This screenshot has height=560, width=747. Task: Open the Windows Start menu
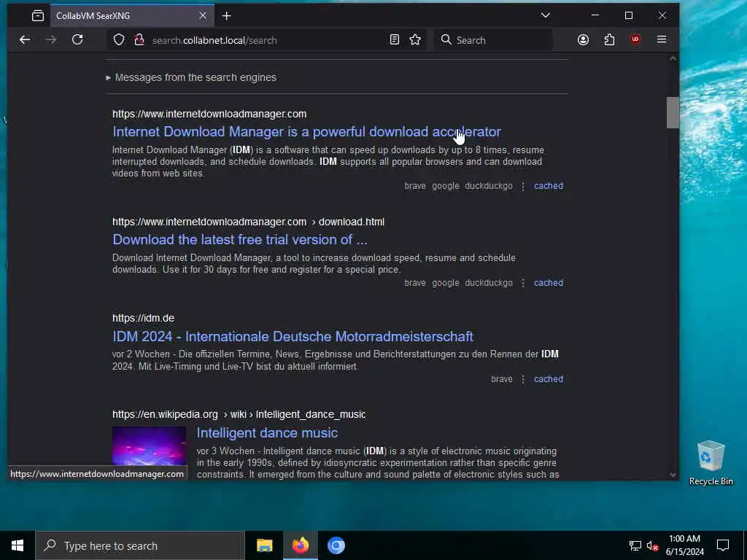tap(18, 545)
